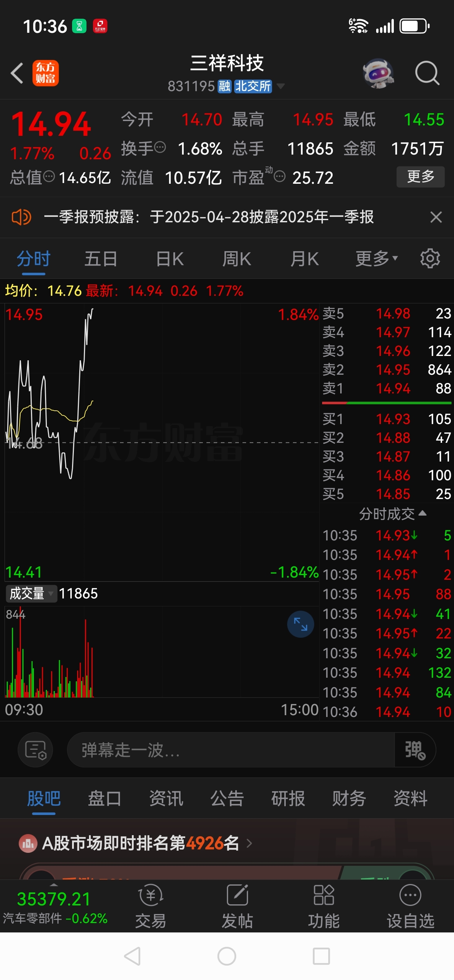Screen dimensions: 454x980
Task: Open 更多 quote details button
Action: click(x=420, y=177)
